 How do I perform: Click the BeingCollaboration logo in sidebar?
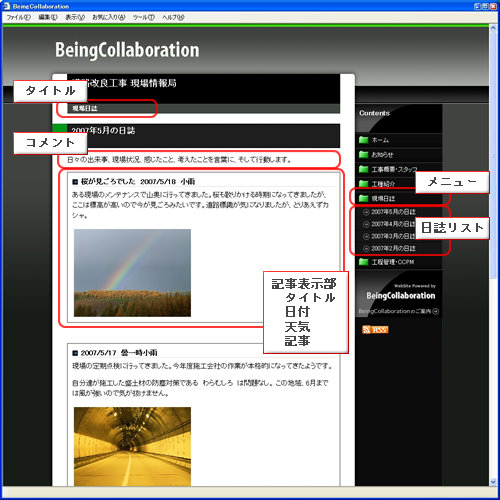[401, 296]
